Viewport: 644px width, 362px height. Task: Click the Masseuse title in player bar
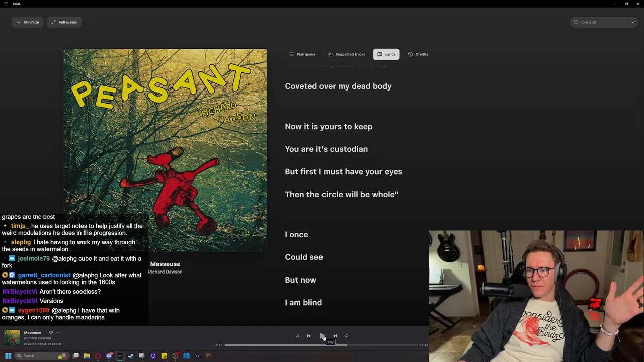point(32,332)
